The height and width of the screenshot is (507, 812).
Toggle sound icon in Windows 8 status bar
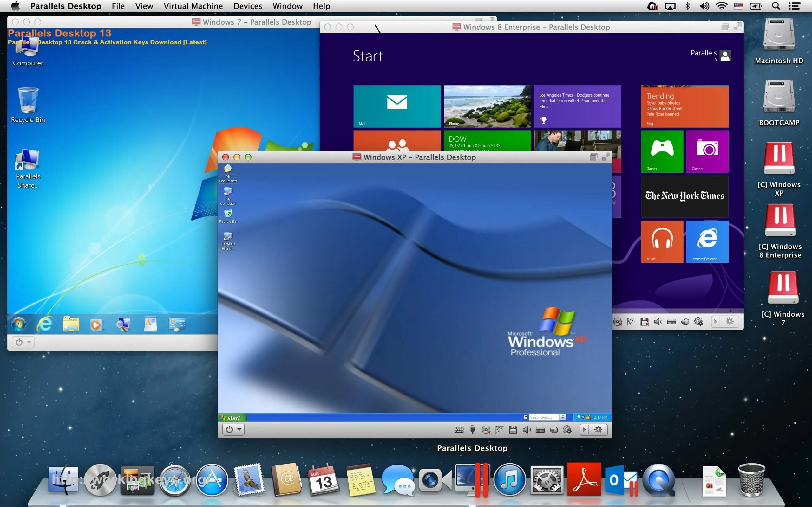click(x=658, y=322)
